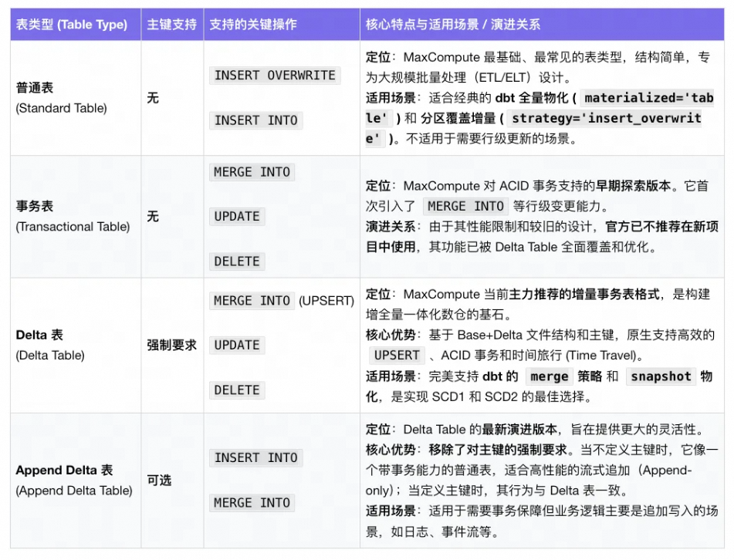The image size is (734, 560).
Task: Click the "merge" code chip
Action: click(549, 376)
